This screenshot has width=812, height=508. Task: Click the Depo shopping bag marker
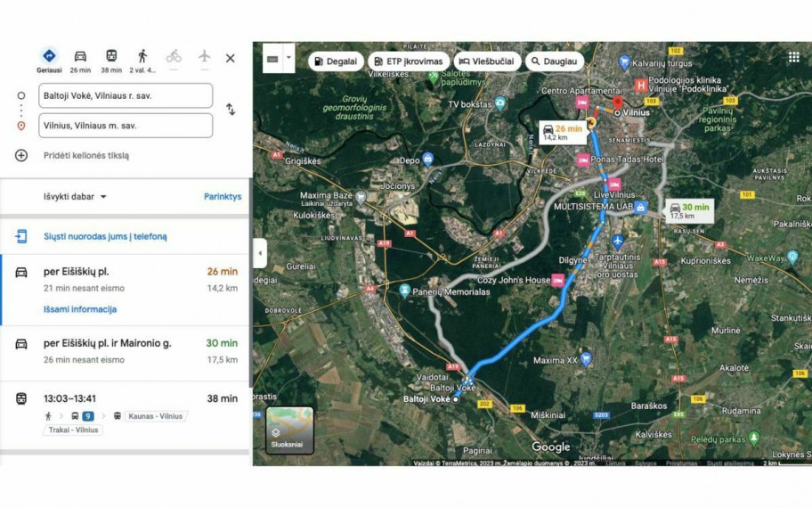tap(427, 160)
